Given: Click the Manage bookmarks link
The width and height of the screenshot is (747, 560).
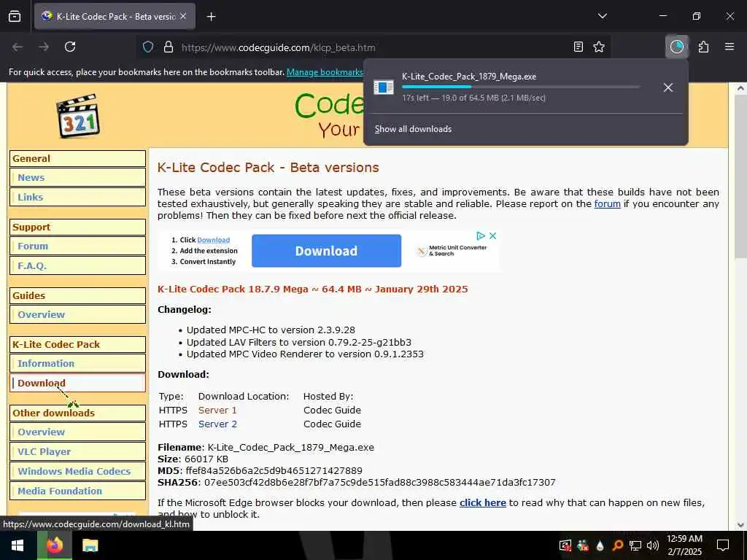Looking at the screenshot, I should 325,72.
